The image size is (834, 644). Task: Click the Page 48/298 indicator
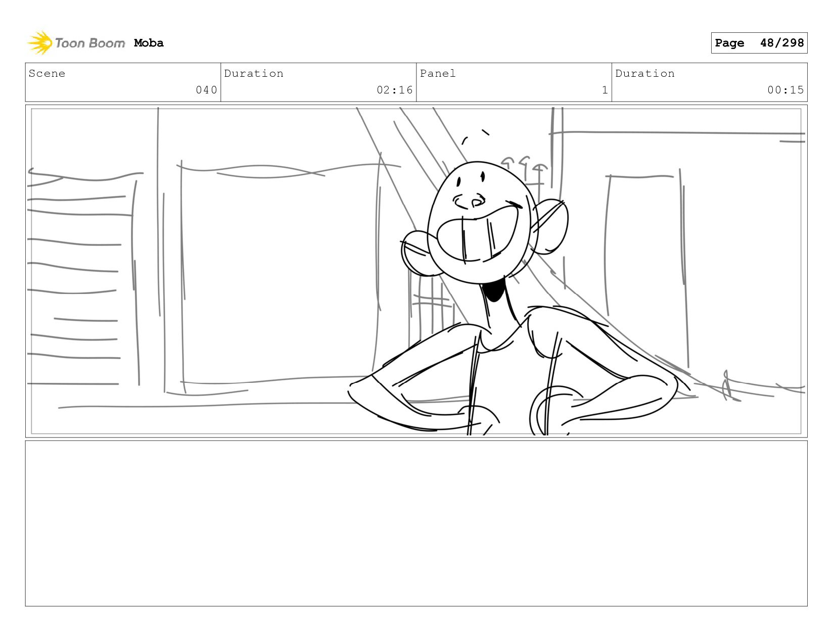[759, 43]
